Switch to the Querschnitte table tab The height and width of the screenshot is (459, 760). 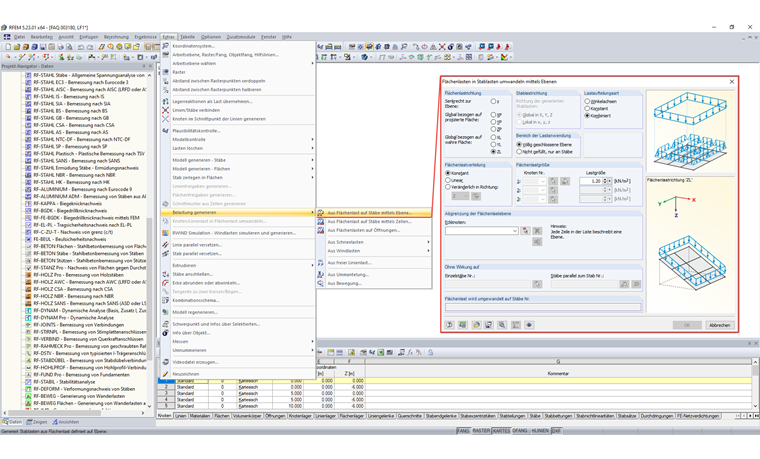click(410, 416)
